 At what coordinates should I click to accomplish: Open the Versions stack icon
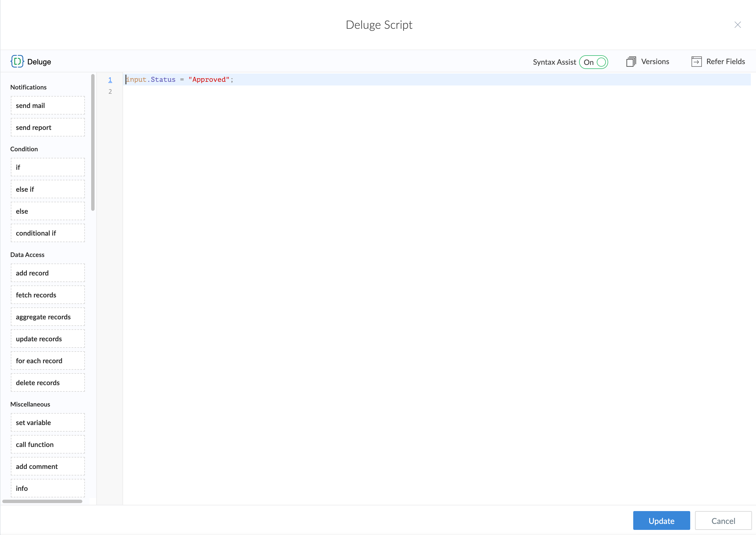[630, 62]
